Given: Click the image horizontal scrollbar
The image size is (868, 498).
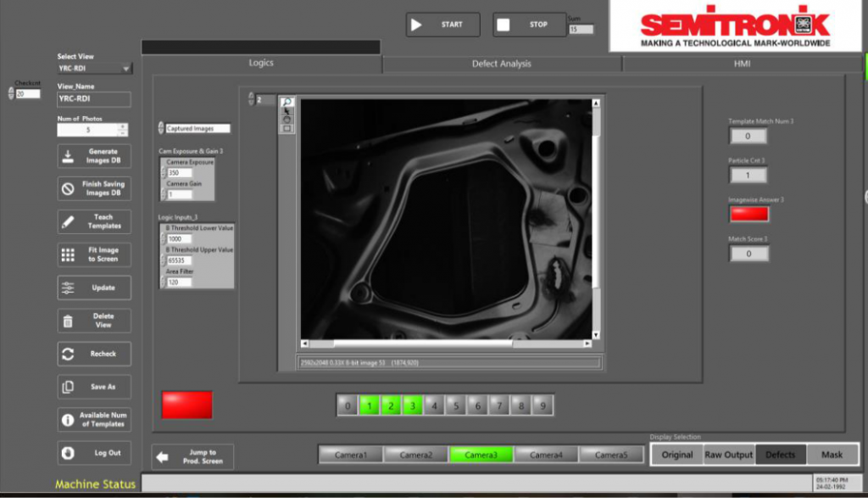Looking at the screenshot, I should click(x=424, y=344).
